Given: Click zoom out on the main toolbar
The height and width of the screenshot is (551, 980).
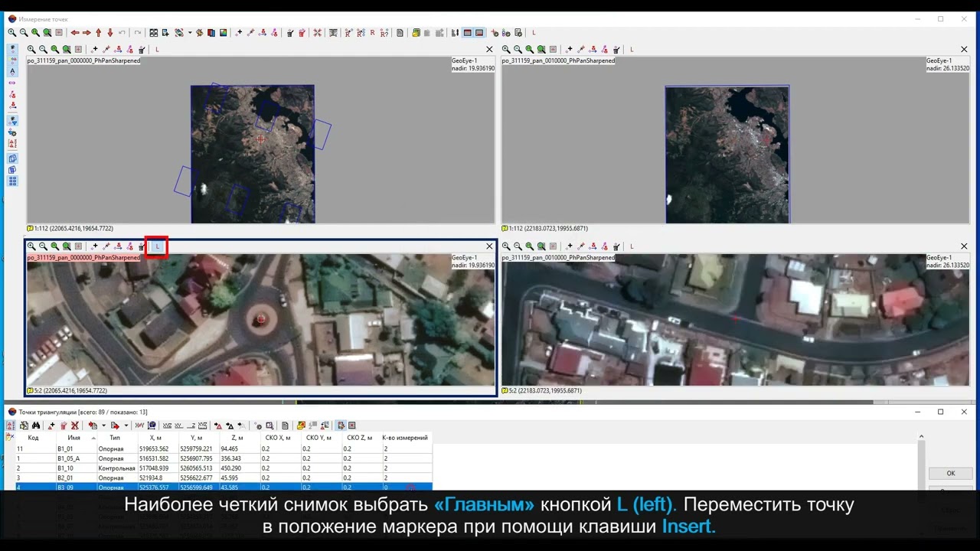Looking at the screenshot, I should tap(24, 33).
